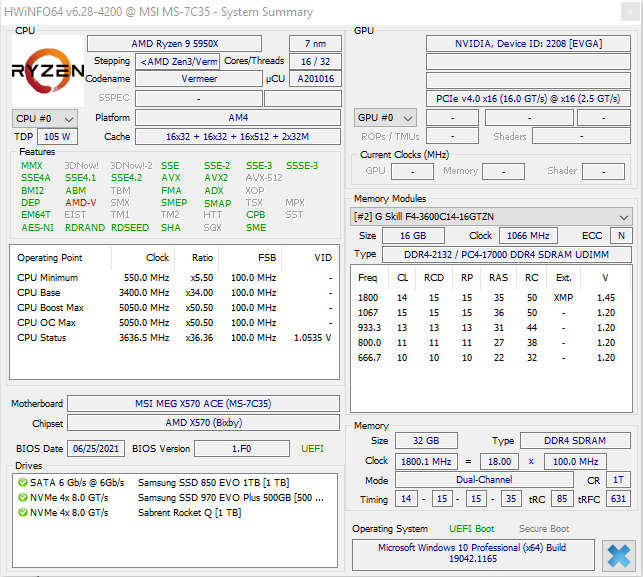This screenshot has width=643, height=577.
Task: Click the CR 1T field
Action: 618,480
